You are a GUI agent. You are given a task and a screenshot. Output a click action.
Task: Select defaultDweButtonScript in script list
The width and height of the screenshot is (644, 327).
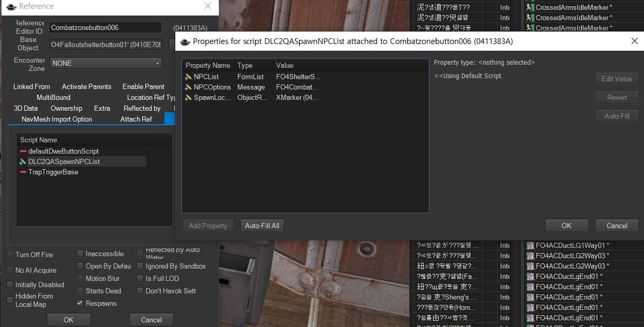(64, 151)
